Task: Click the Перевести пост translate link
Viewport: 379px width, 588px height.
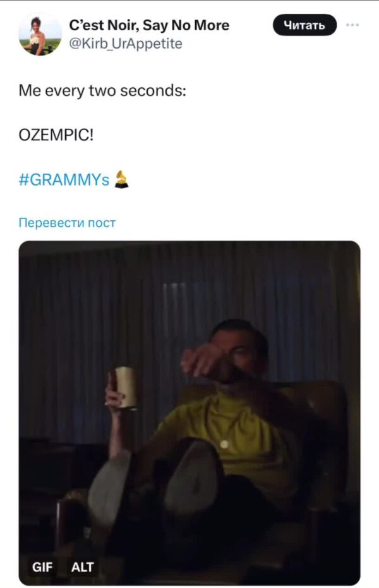Action: tap(67, 223)
